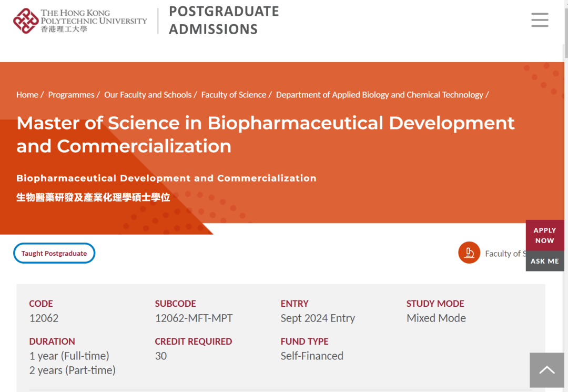Screen dimensions: 568x392
Task: Click the subcode 12062-MFT-MPT value
Action: pos(194,318)
